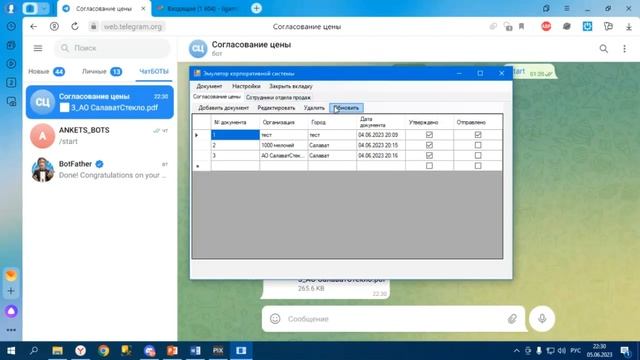Viewport: 640px width, 360px height.
Task: Reload the page with the refresh icon
Action: 75,27
